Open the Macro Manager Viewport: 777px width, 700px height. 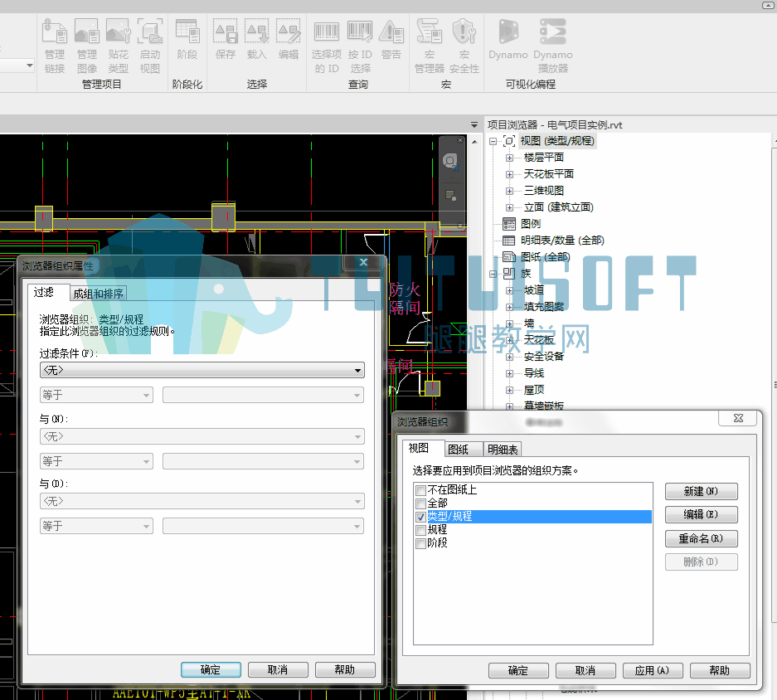coord(430,46)
